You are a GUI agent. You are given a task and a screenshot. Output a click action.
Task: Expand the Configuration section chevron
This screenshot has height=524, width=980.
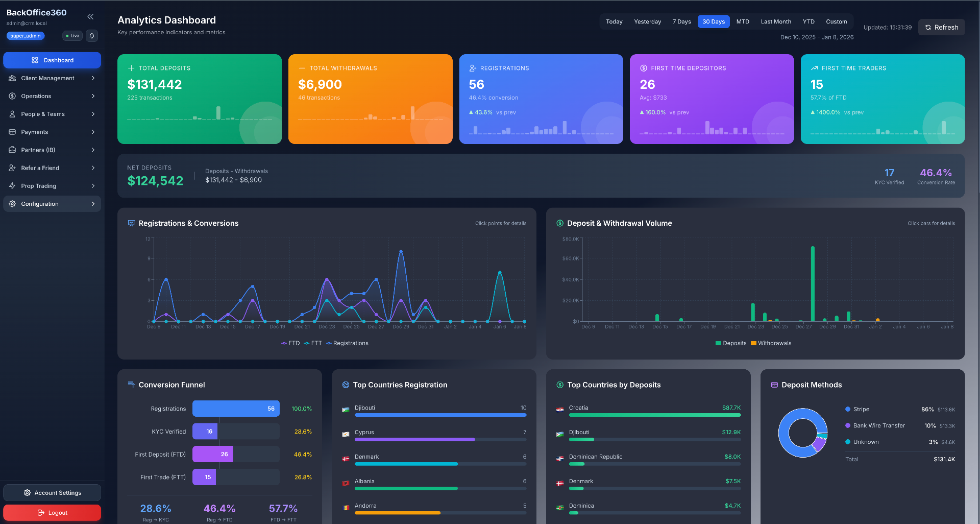(93, 204)
